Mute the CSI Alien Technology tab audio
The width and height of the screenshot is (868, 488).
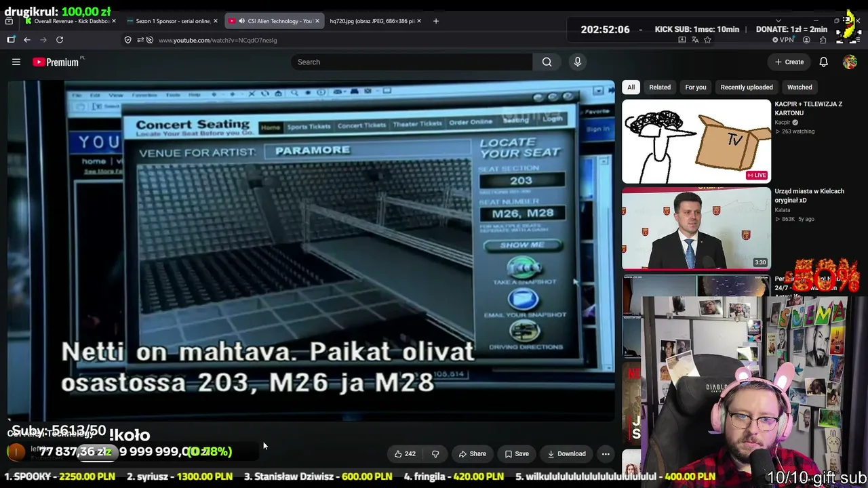tap(241, 21)
